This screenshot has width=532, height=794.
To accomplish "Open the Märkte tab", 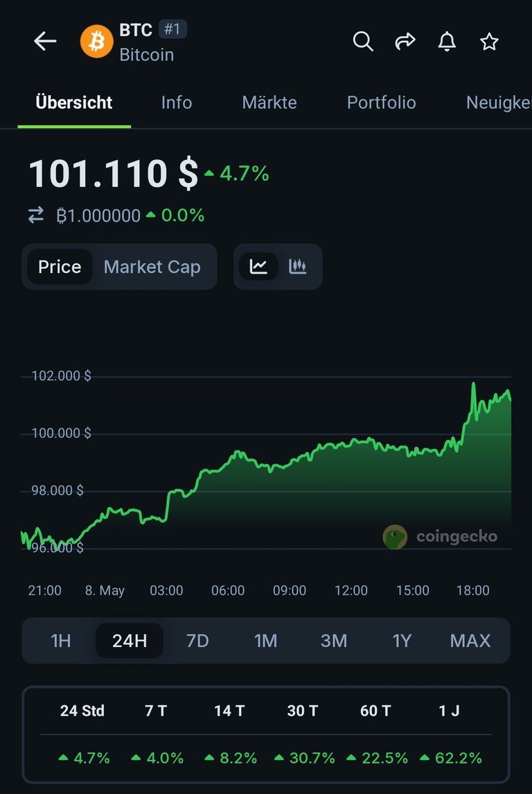I will [269, 103].
